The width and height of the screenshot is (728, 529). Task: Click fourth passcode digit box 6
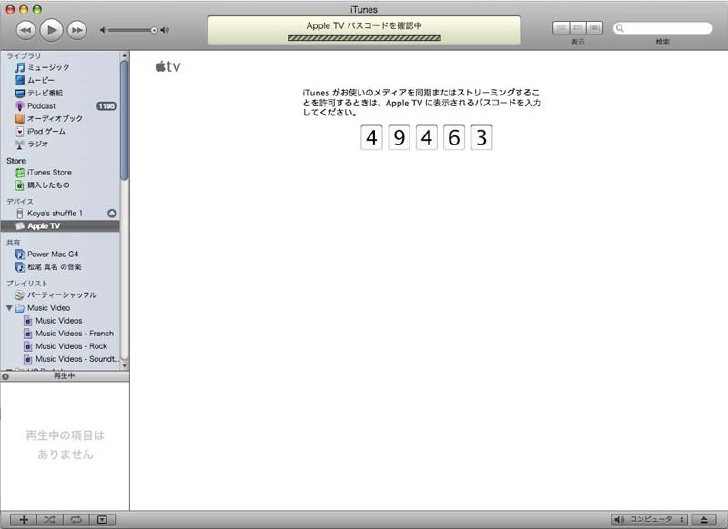(x=454, y=137)
